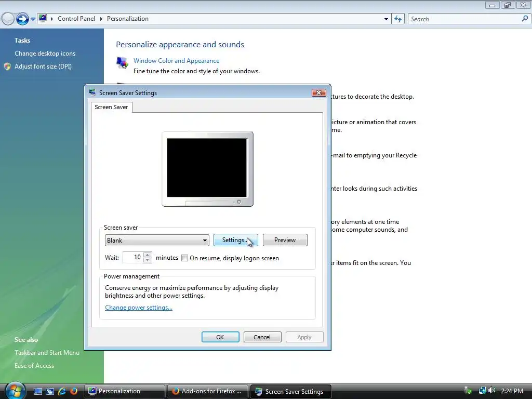Click the Screen Saver Settings title icon

[92, 92]
